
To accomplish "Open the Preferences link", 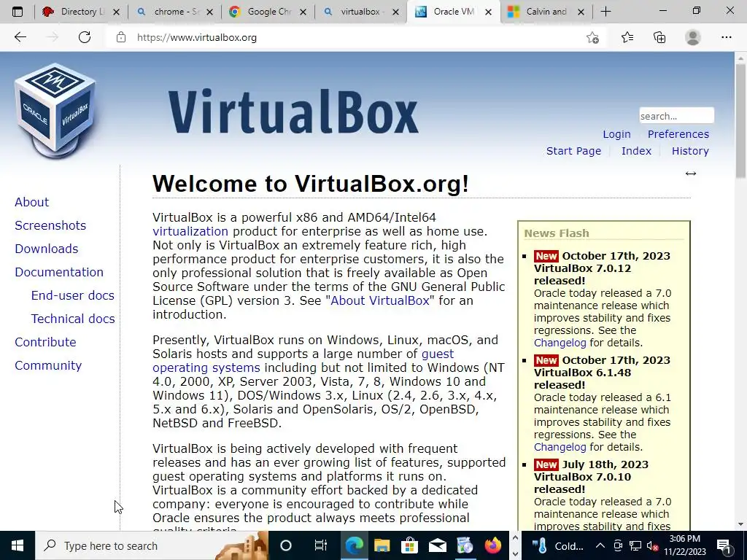I will (678, 134).
